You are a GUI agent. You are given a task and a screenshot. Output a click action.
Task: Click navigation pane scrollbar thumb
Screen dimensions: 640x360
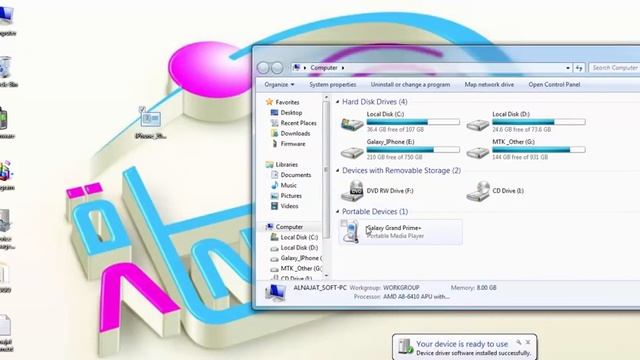pyautogui.click(x=326, y=169)
